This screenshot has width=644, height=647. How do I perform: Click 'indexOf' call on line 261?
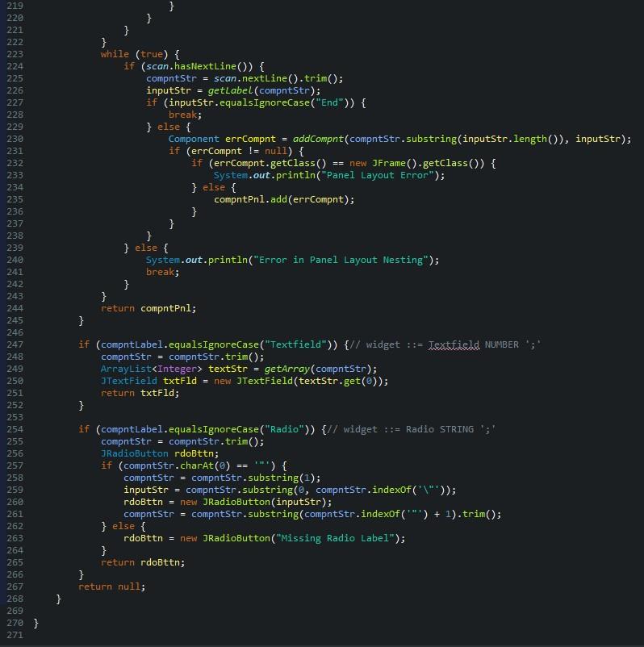click(x=380, y=514)
